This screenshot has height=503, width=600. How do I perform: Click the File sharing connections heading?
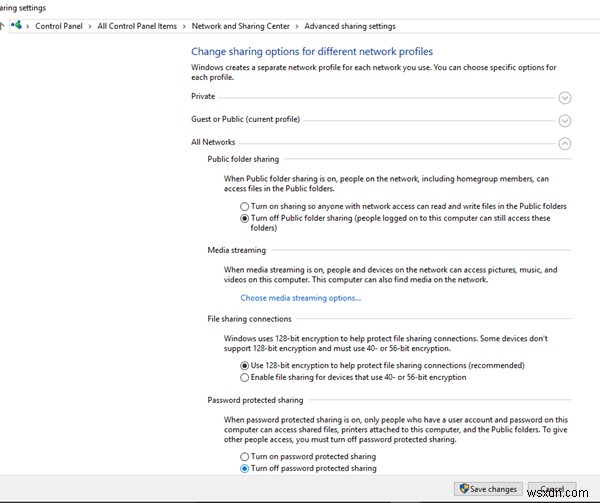pyautogui.click(x=249, y=319)
